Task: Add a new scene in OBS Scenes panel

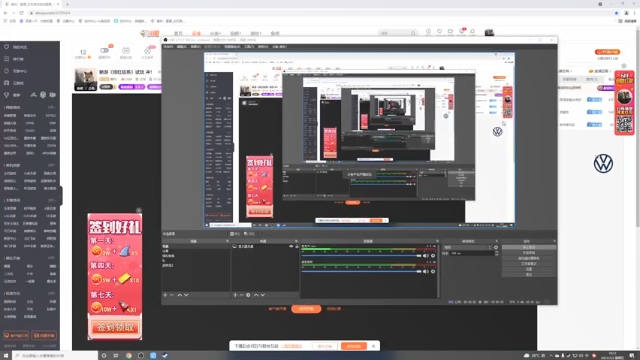Action: [x=165, y=295]
